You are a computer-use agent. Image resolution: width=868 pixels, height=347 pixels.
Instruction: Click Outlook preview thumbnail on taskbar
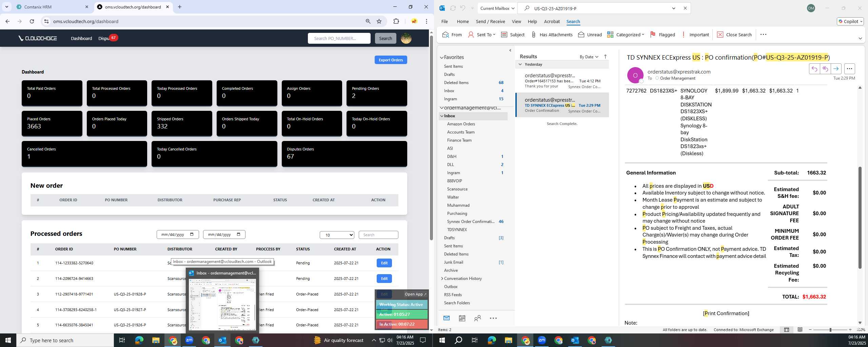point(222,304)
